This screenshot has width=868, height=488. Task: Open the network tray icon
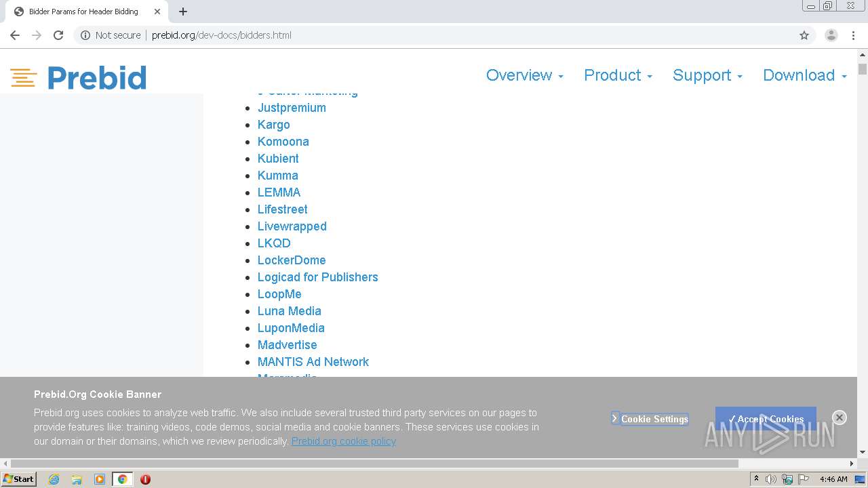pyautogui.click(x=787, y=479)
